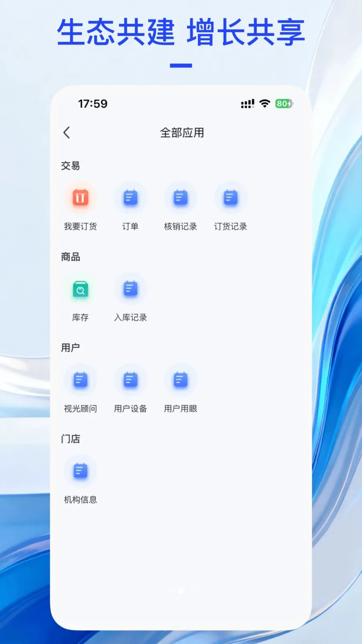This screenshot has width=362, height=644.
Task: Click the green battery indicator
Action: tap(284, 103)
